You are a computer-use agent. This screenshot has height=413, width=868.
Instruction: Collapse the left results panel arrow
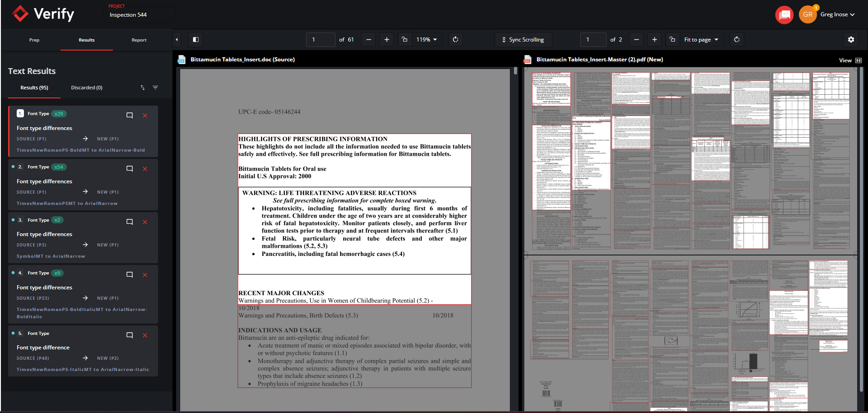pos(177,40)
